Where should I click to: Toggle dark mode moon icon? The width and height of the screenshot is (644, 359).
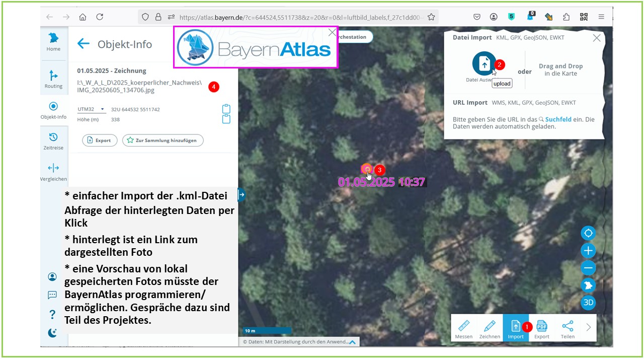pyautogui.click(x=52, y=332)
